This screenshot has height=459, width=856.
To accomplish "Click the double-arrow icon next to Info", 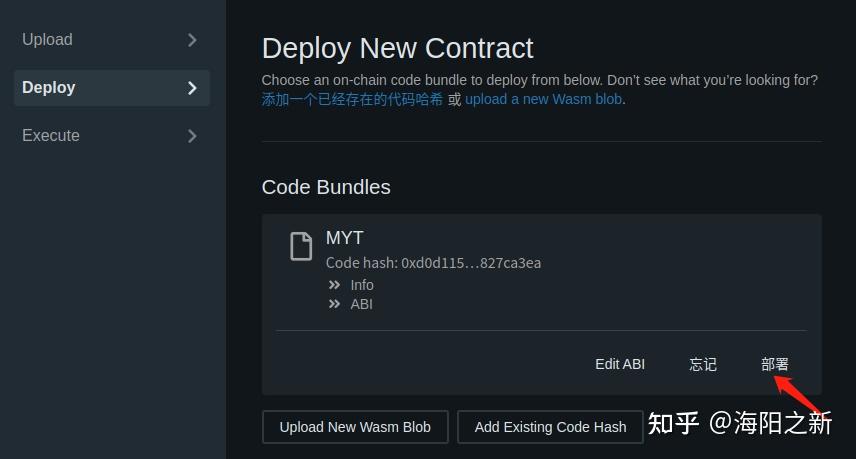I will (x=334, y=285).
